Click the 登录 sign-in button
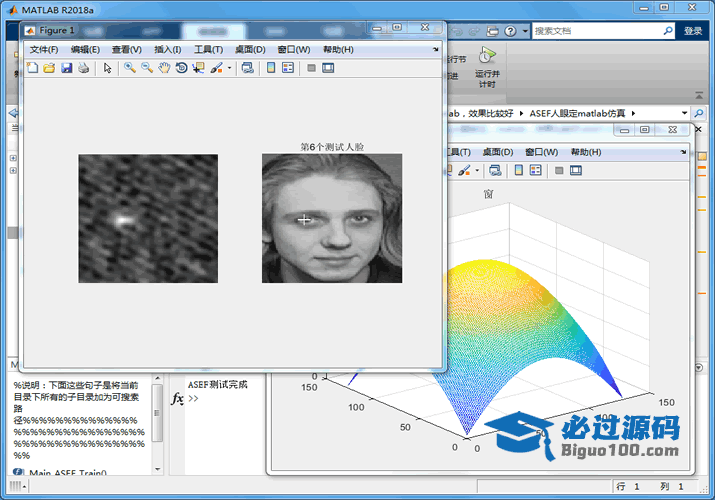 coord(693,31)
